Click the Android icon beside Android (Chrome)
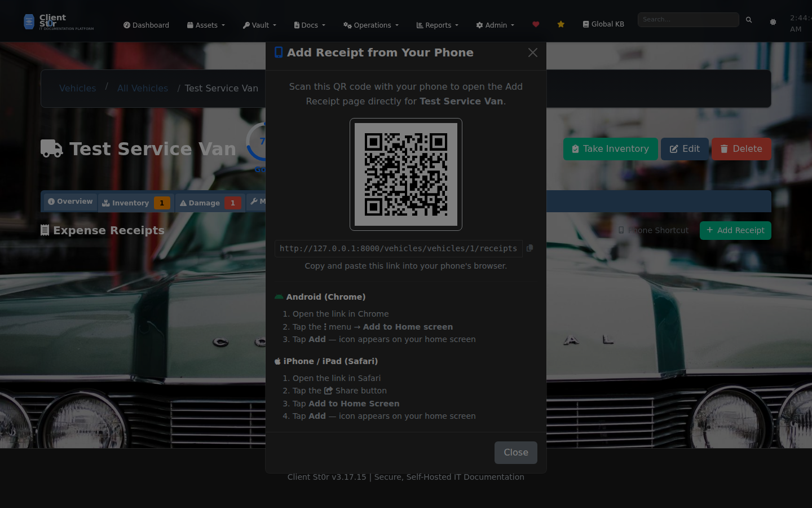This screenshot has height=508, width=812. [x=279, y=297]
